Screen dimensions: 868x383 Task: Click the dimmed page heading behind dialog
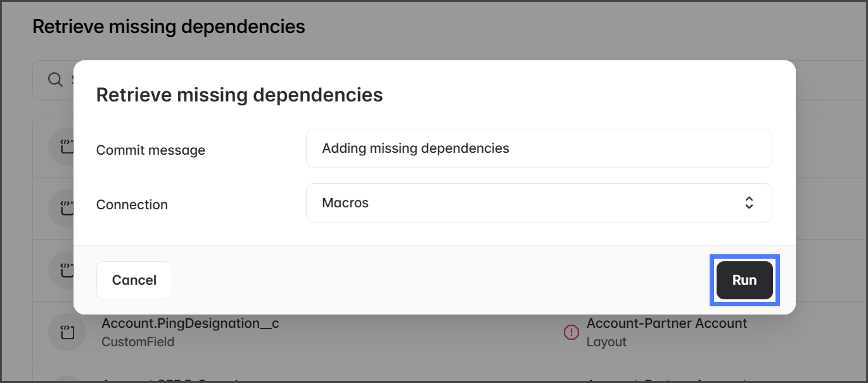[169, 27]
